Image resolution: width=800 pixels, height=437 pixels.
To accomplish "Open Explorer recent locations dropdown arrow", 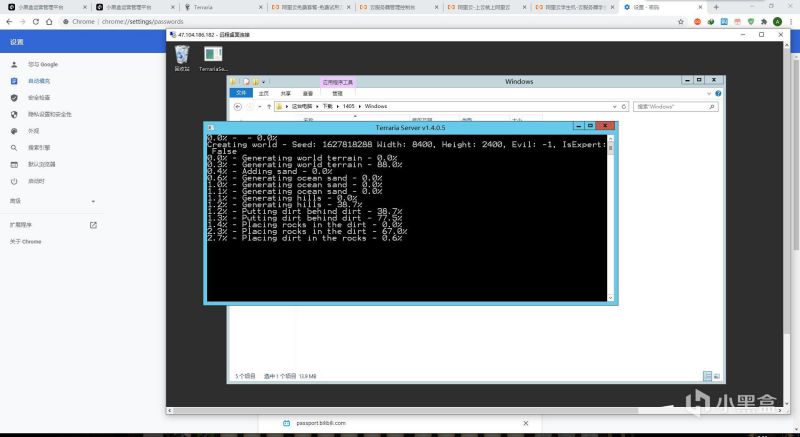I will click(260, 107).
